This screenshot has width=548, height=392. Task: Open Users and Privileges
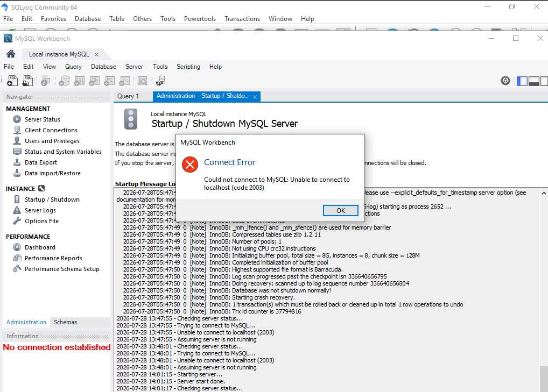(x=52, y=141)
